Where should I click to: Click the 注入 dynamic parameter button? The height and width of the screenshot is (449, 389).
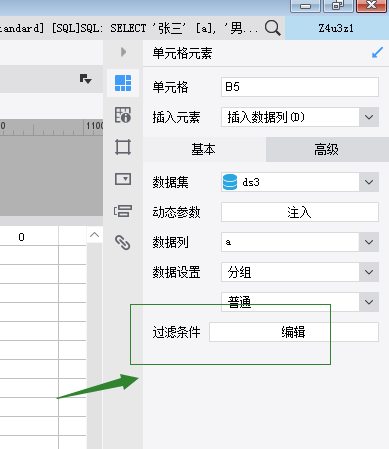[x=300, y=212]
